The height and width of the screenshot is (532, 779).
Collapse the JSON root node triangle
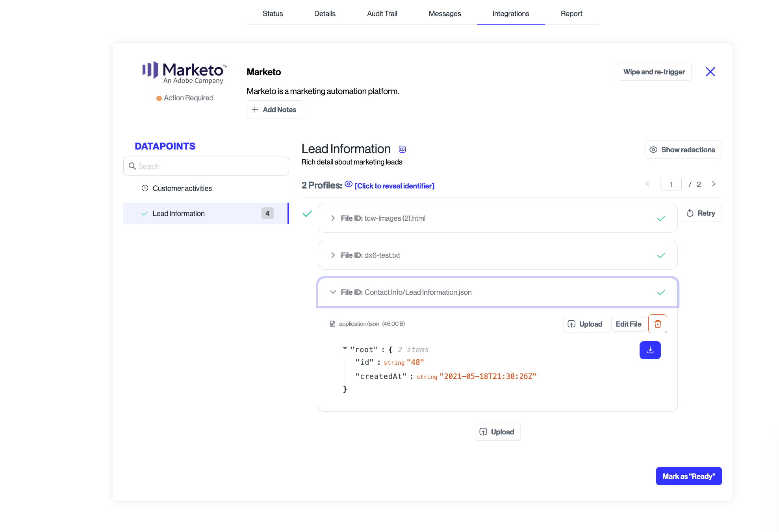tap(345, 348)
